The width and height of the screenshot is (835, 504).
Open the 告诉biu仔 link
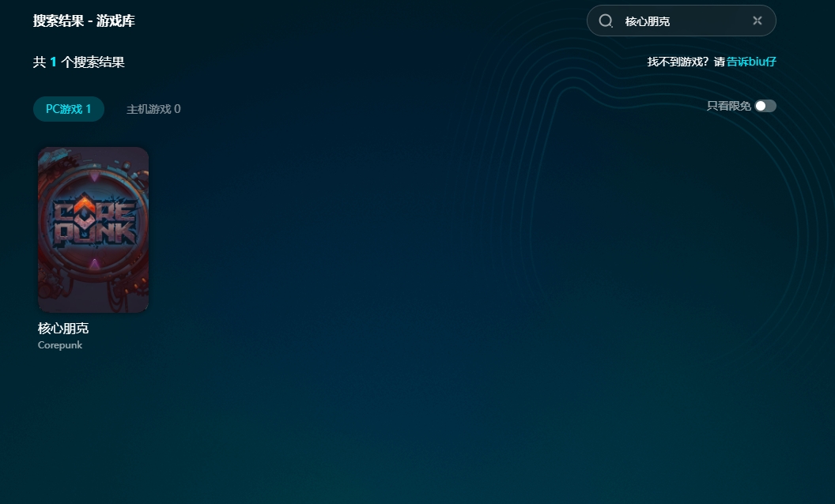tap(751, 62)
